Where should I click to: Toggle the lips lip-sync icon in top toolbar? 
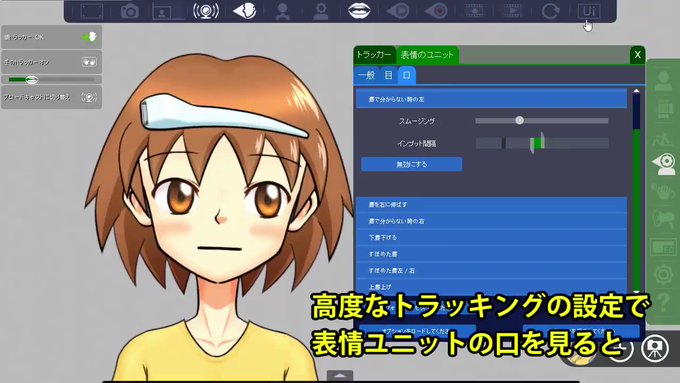click(359, 11)
